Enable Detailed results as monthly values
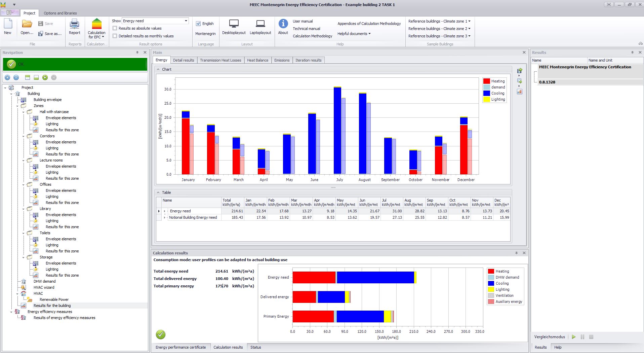Viewport: 644px width, 353px height. pyautogui.click(x=115, y=36)
